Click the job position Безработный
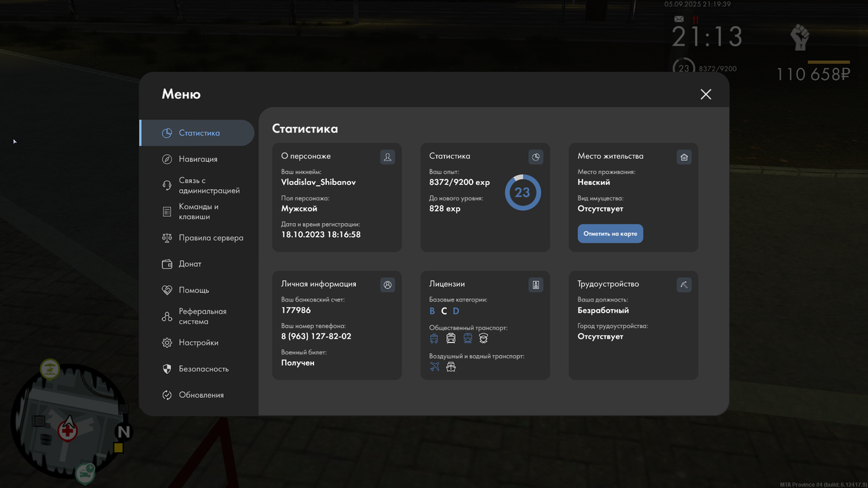This screenshot has width=868, height=488. tap(604, 310)
